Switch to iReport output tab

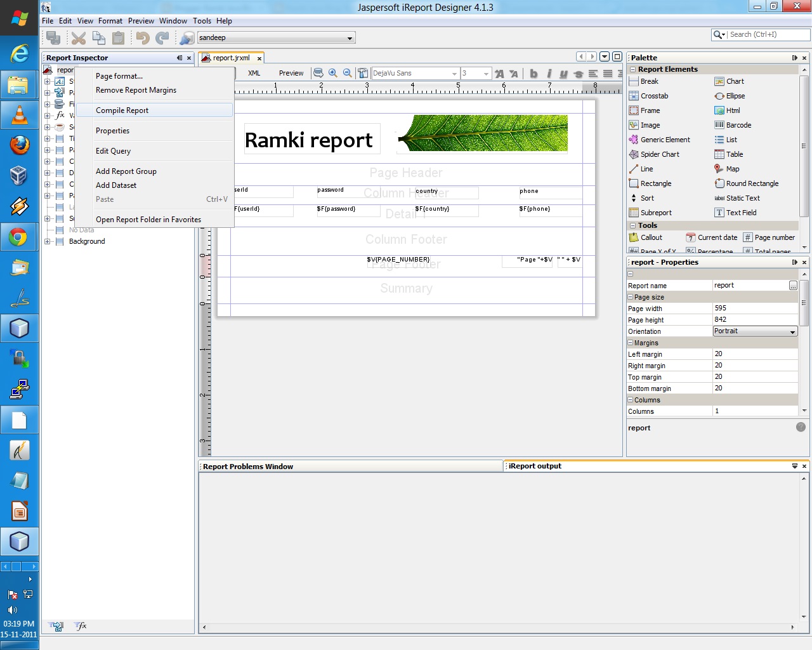(535, 466)
